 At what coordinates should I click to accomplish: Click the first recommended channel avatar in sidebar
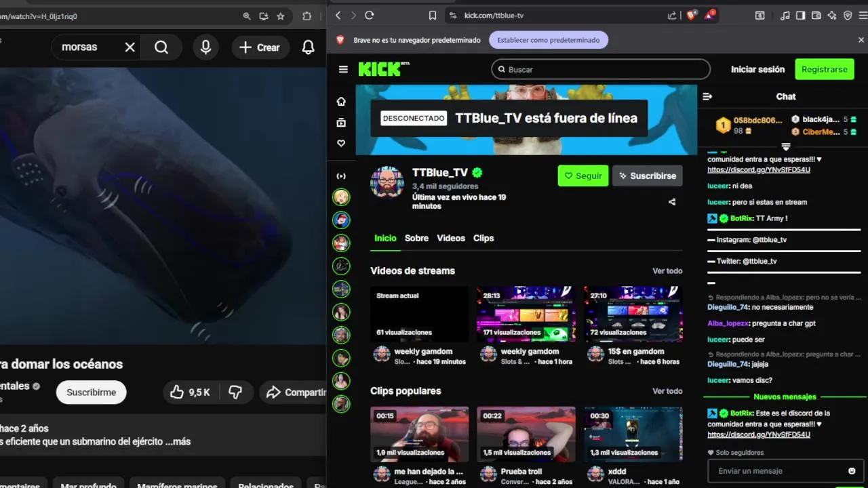341,197
